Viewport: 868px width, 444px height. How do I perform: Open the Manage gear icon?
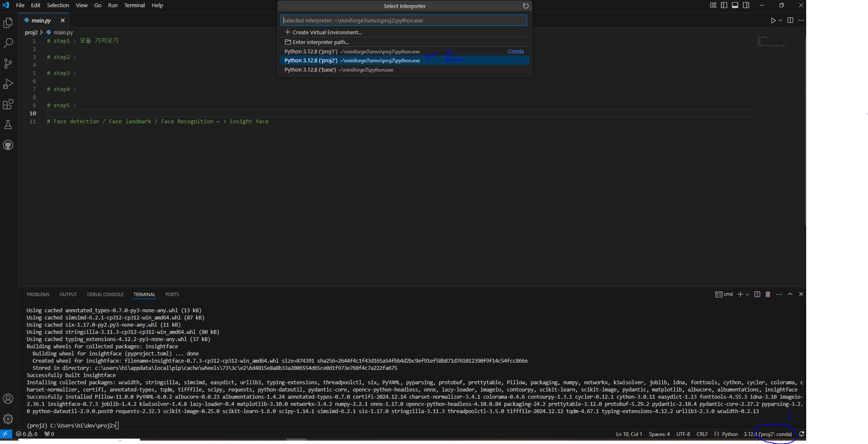pyautogui.click(x=8, y=419)
